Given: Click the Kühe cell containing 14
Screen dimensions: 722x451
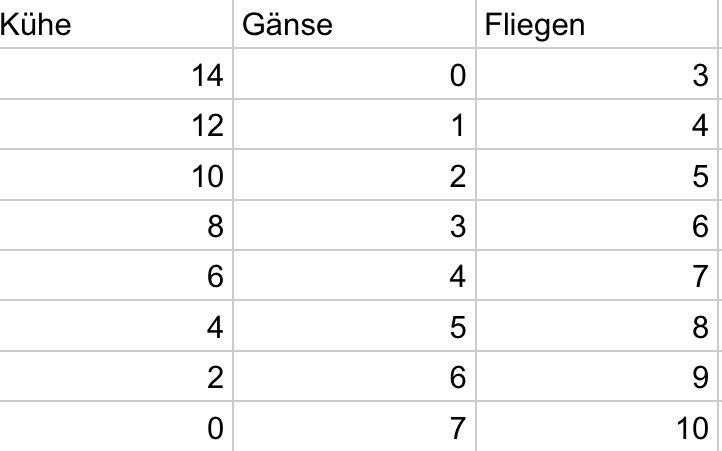Looking at the screenshot, I should (115, 75).
